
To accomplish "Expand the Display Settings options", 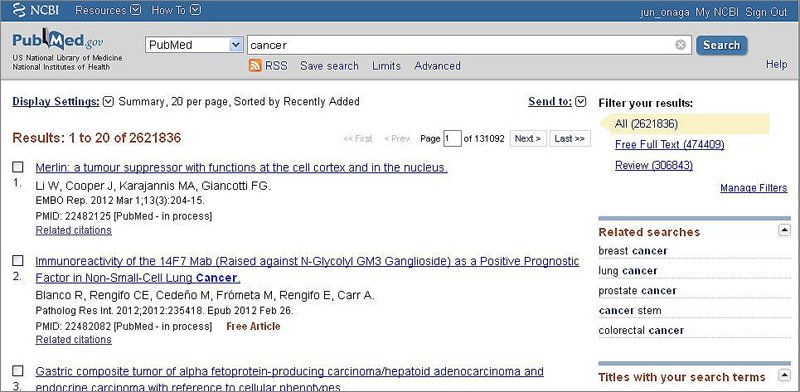I will pos(63,102).
